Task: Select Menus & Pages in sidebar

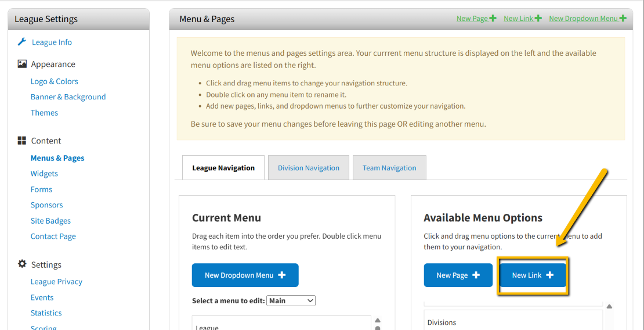Action: coord(57,158)
